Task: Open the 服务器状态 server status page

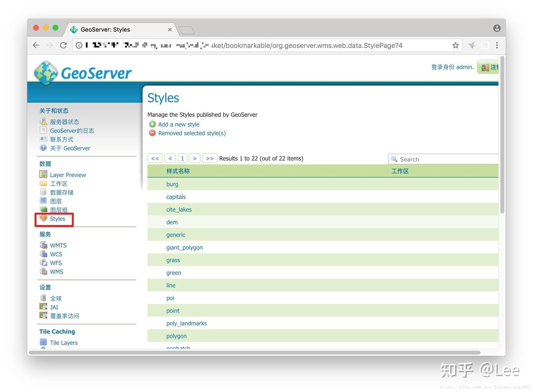Action: point(64,121)
